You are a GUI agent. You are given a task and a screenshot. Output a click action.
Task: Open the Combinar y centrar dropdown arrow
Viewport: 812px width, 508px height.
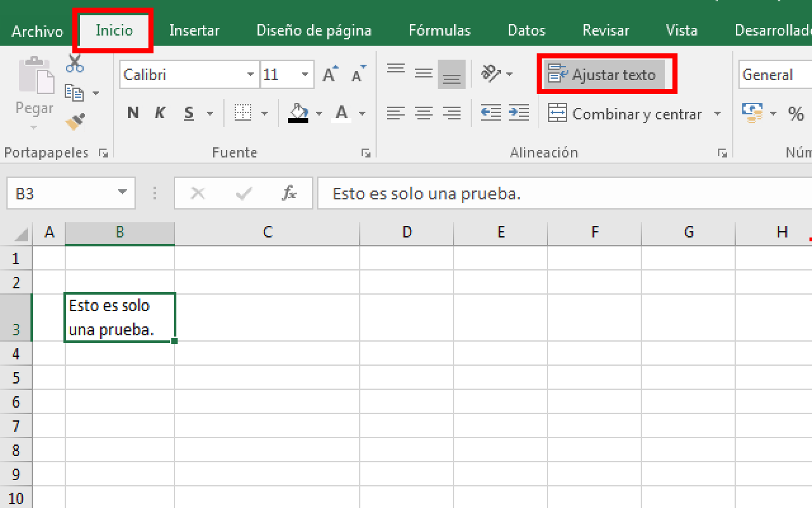tap(717, 114)
